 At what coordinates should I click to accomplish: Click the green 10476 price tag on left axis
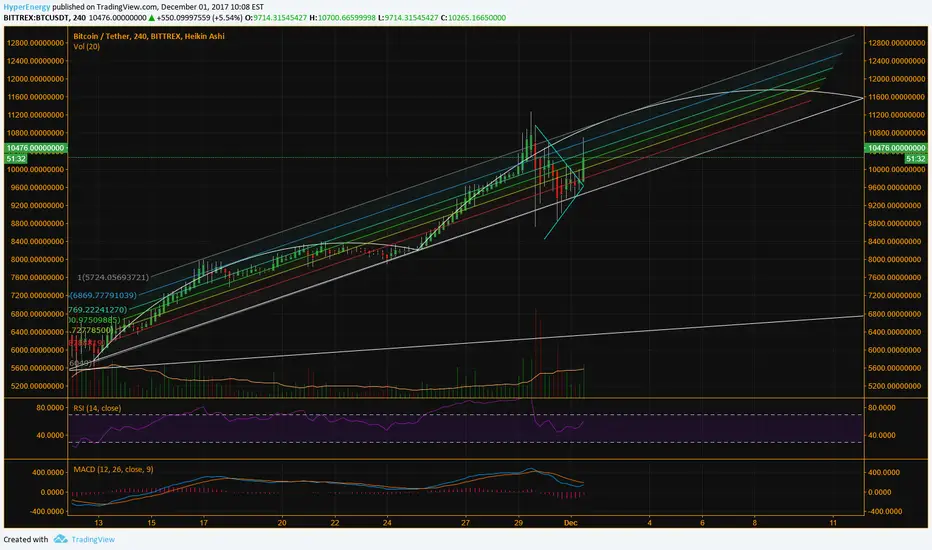[36, 148]
